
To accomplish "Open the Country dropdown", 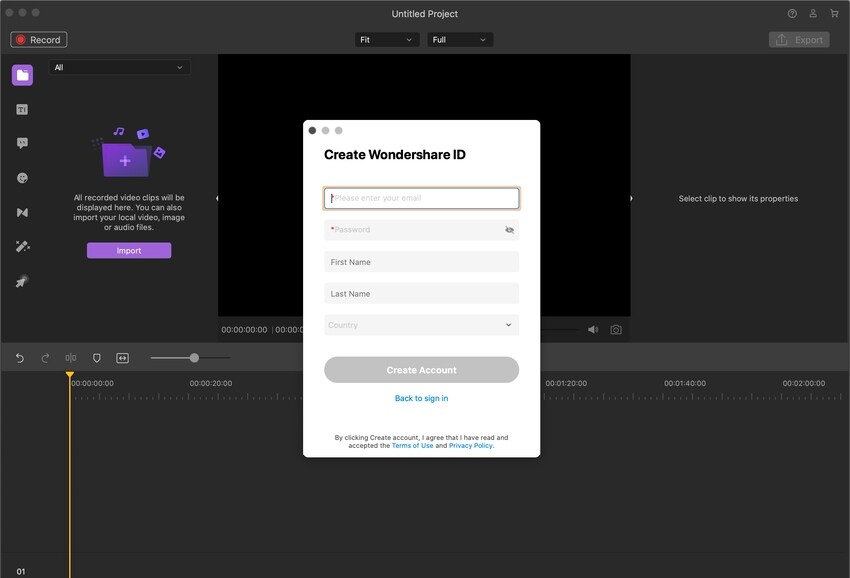I will click(421, 325).
